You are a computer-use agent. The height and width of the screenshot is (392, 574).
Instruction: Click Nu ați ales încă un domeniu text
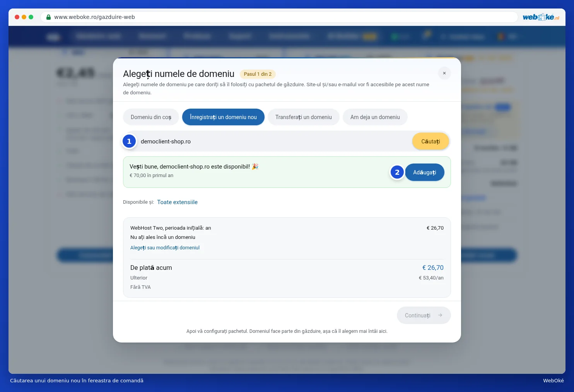[163, 237]
